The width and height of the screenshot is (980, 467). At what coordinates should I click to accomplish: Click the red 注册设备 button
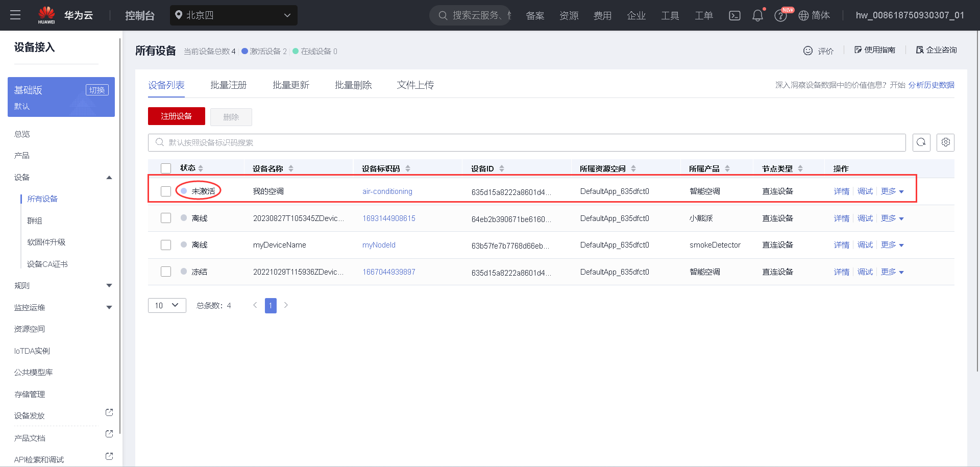point(176,116)
